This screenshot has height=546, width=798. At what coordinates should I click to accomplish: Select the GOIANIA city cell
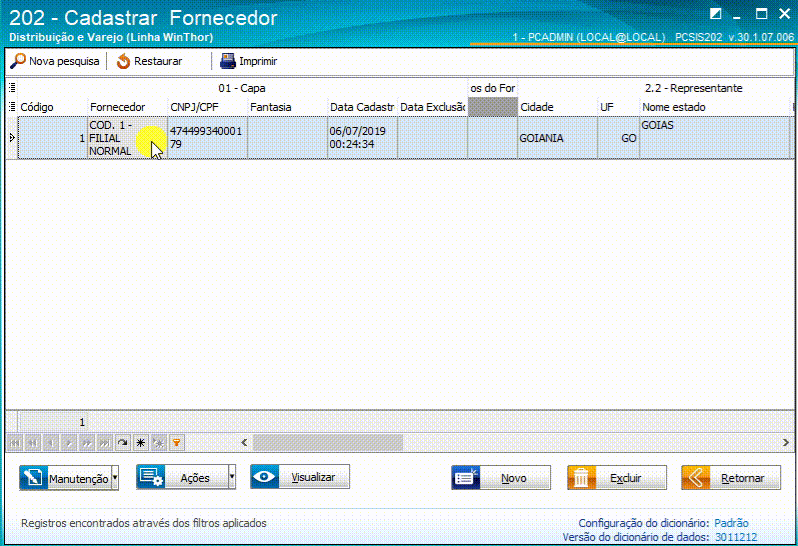click(x=558, y=138)
